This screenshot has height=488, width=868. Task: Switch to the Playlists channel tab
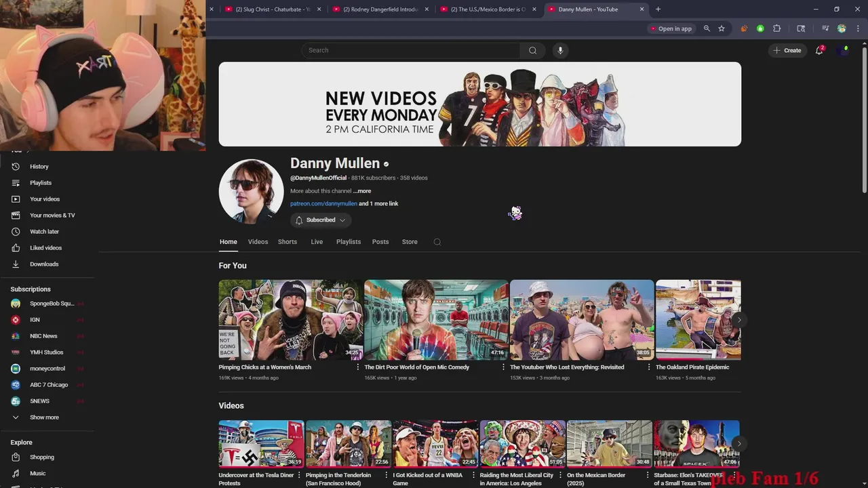coord(349,242)
